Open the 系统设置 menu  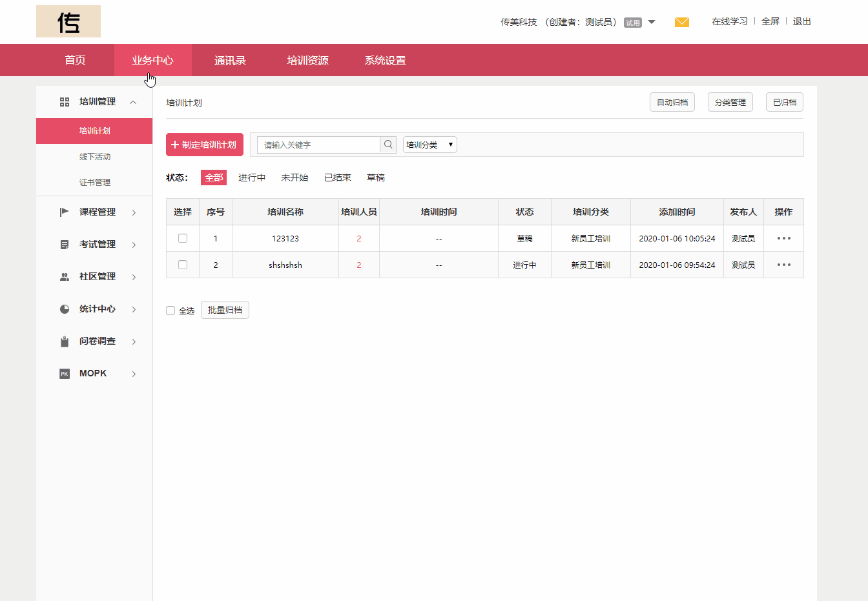[384, 60]
